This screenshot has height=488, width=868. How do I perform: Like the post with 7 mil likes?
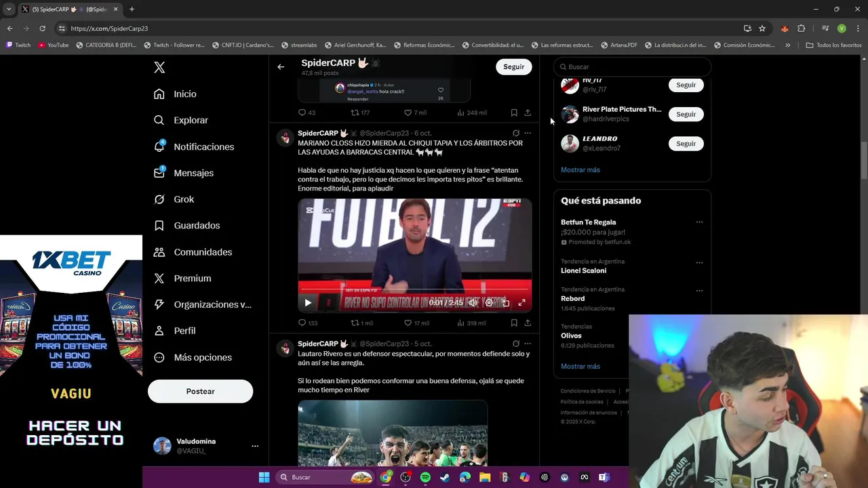tap(415, 113)
